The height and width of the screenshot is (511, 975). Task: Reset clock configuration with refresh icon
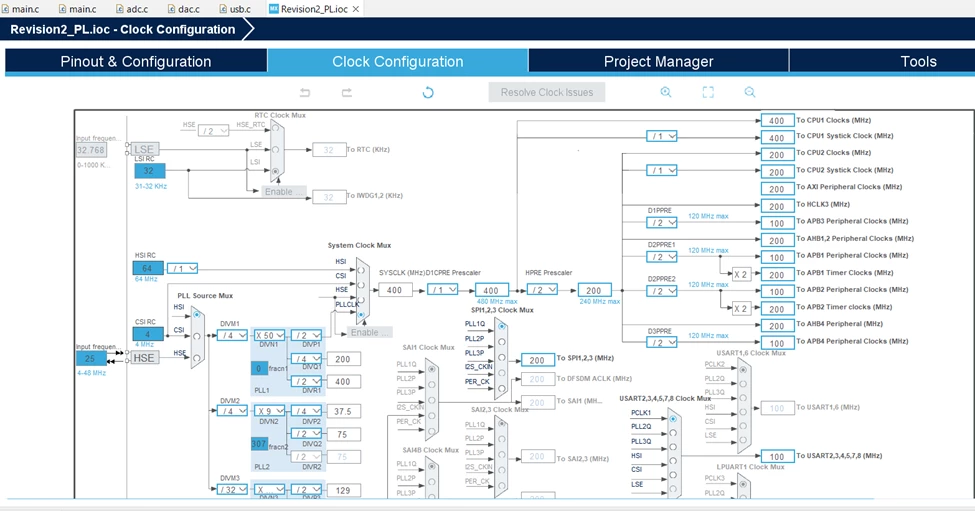pos(428,93)
